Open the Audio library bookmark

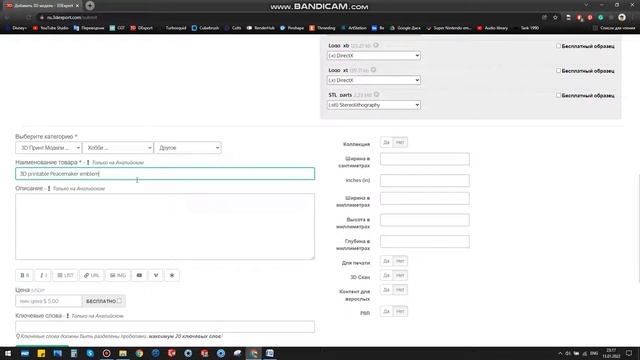point(493,28)
